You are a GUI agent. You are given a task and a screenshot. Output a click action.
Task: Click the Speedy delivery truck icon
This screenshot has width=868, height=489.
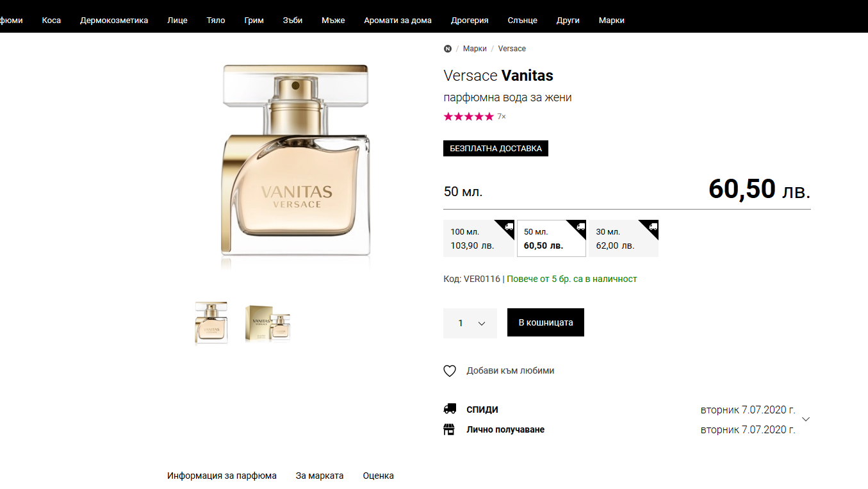(450, 409)
